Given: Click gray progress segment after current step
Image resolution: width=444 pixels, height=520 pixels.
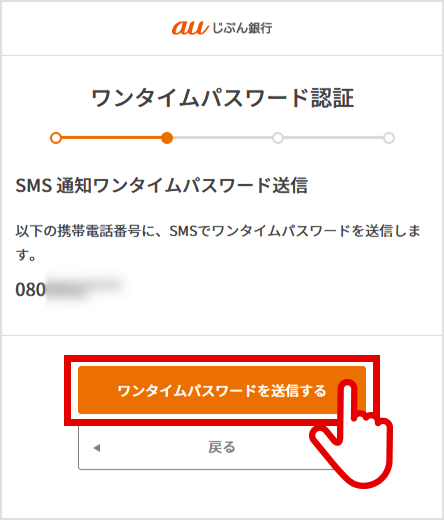Looking at the screenshot, I should pos(222,138).
